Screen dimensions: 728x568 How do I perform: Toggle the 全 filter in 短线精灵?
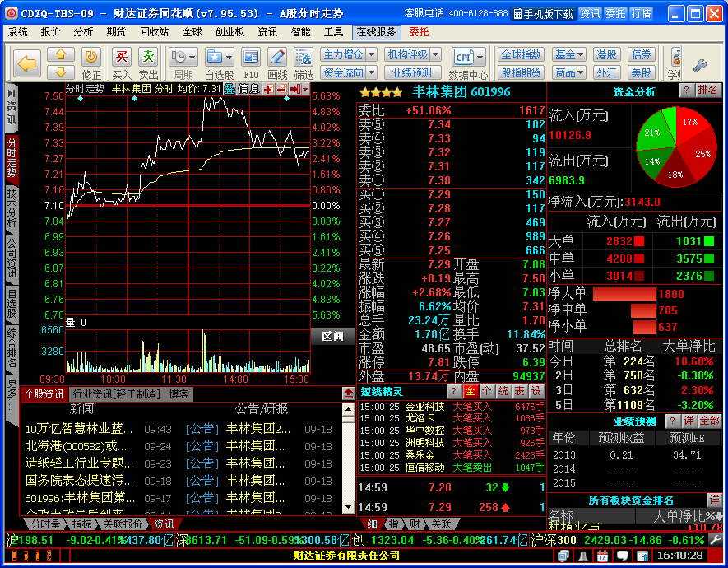pos(470,391)
